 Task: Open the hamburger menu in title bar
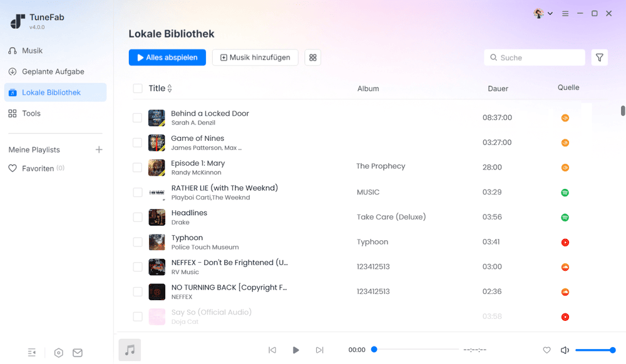click(x=565, y=13)
